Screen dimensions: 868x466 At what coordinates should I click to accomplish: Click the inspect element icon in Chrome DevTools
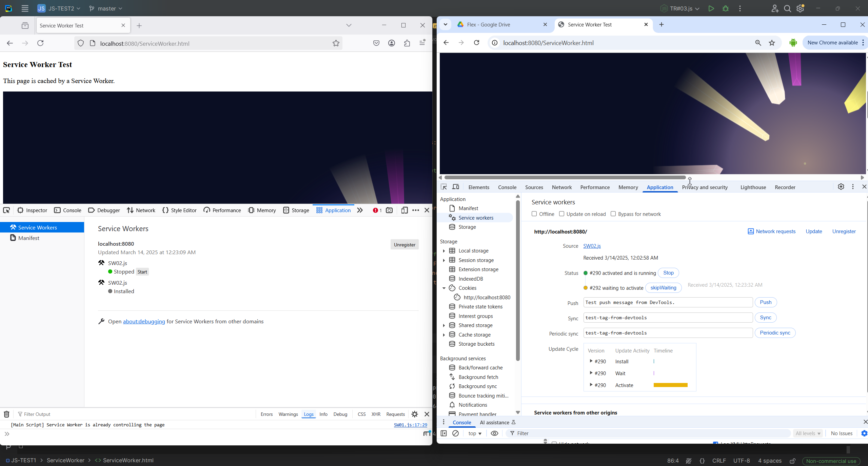(443, 187)
